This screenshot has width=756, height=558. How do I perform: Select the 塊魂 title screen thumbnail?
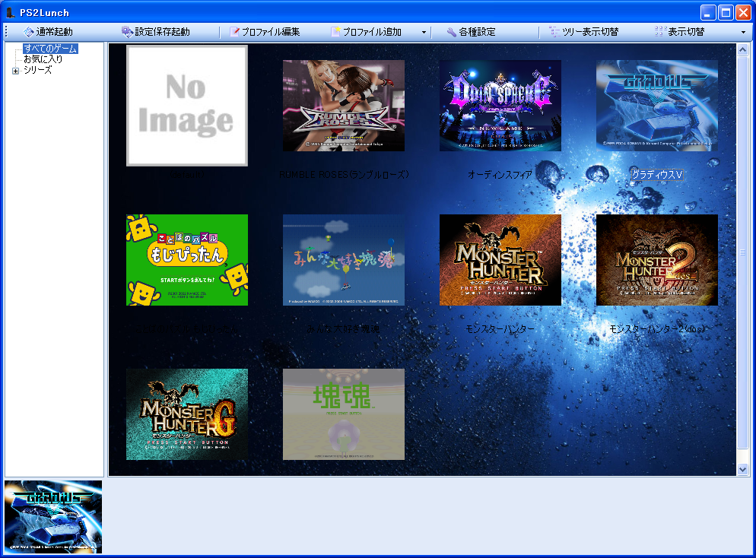(x=344, y=414)
